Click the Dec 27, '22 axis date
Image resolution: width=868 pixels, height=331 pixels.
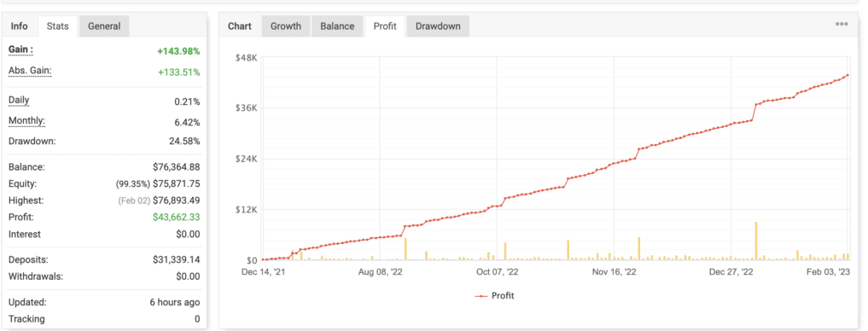731,272
